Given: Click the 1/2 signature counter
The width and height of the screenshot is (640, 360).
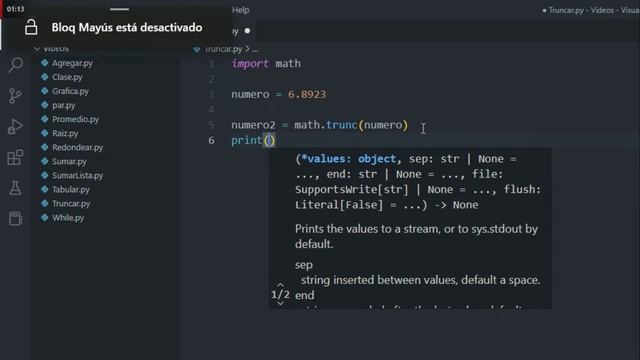Looking at the screenshot, I should 280,294.
